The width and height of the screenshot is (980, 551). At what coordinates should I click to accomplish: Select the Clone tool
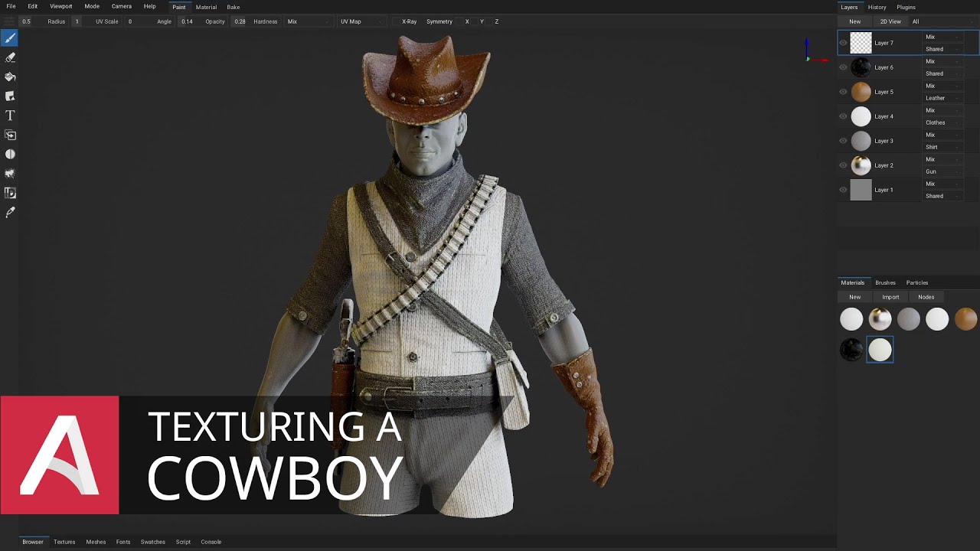tap(10, 135)
